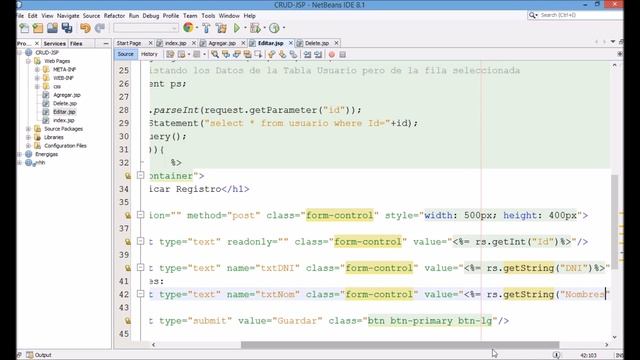Image resolution: width=640 pixels, height=360 pixels.
Task: Toggle Bookmark icon in editor toolbar
Action: click(293, 54)
